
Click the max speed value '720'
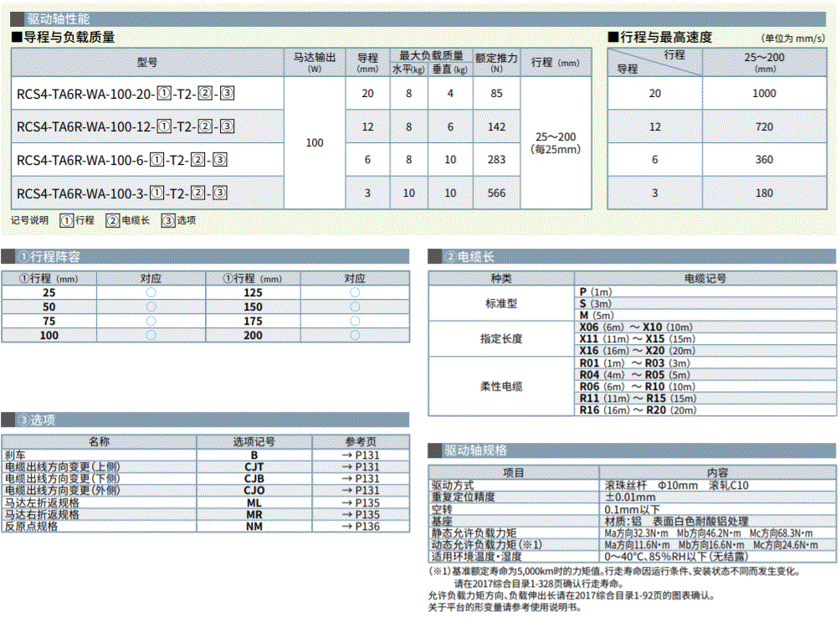(x=765, y=126)
